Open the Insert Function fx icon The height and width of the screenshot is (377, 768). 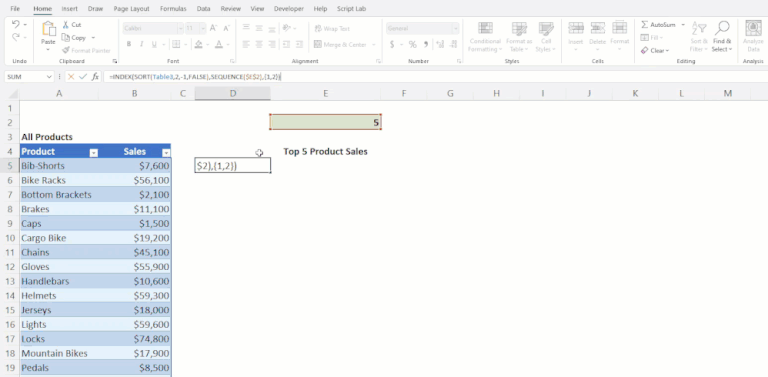point(96,77)
